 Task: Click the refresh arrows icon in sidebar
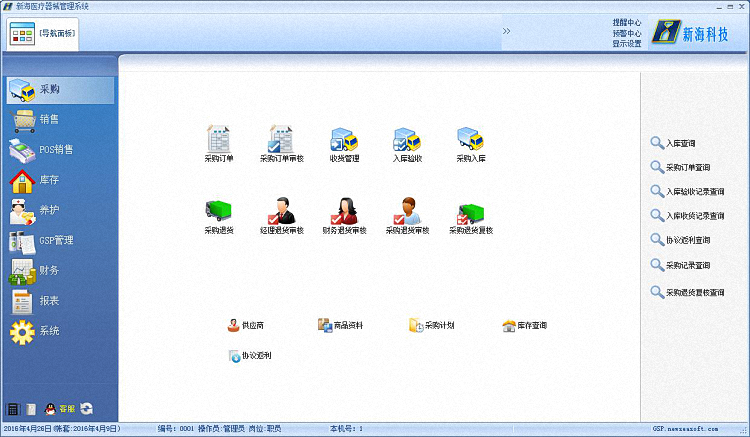click(87, 408)
